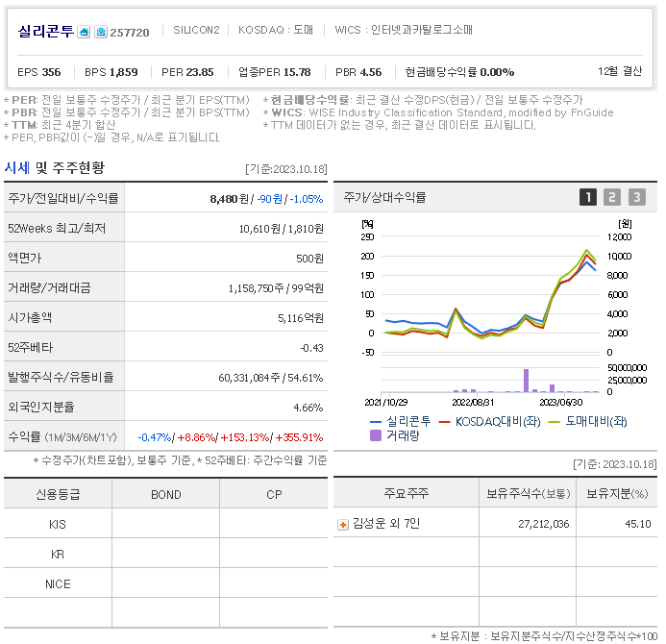Screen dimensions: 666x644
Task: Click the 보유주식수(보통) column header
Action: (x=528, y=493)
